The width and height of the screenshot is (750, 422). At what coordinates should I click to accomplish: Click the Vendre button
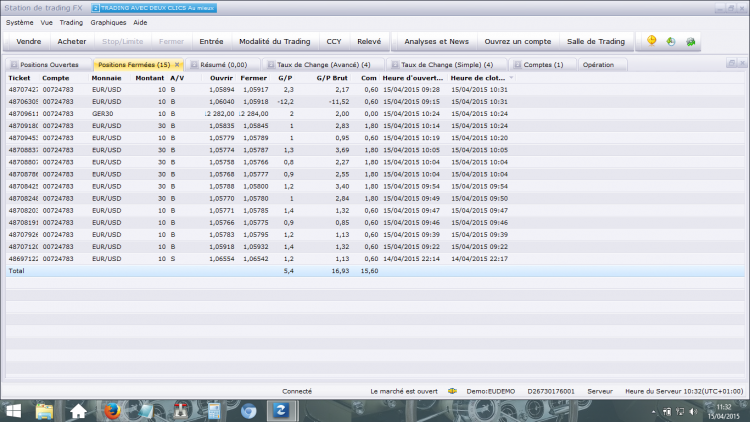click(x=29, y=42)
